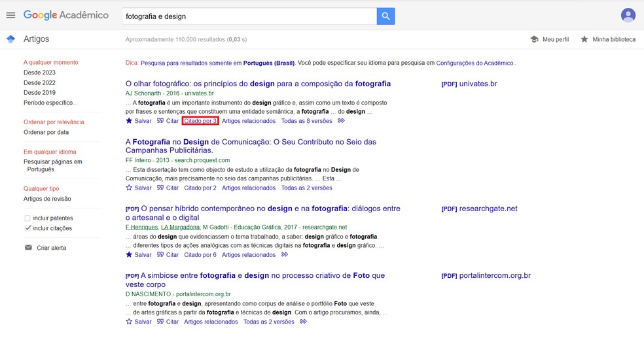Choose Período específico date range
The image size is (644, 338).
(50, 103)
